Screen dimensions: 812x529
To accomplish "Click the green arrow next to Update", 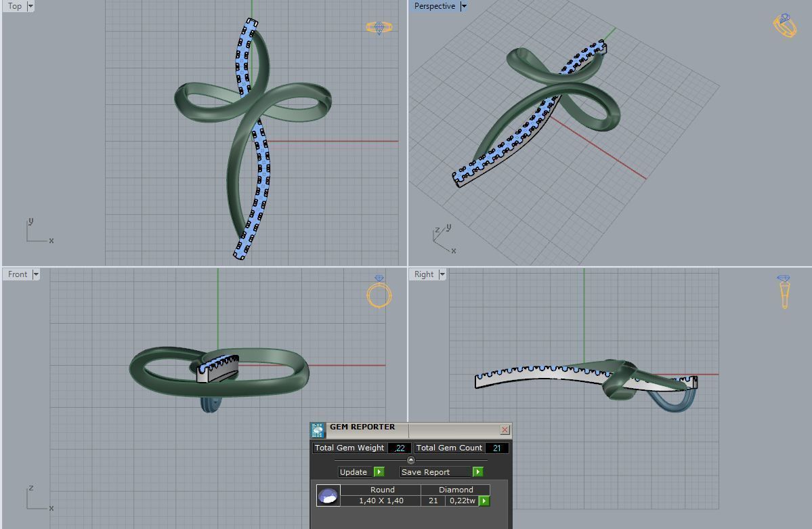I will coord(379,472).
